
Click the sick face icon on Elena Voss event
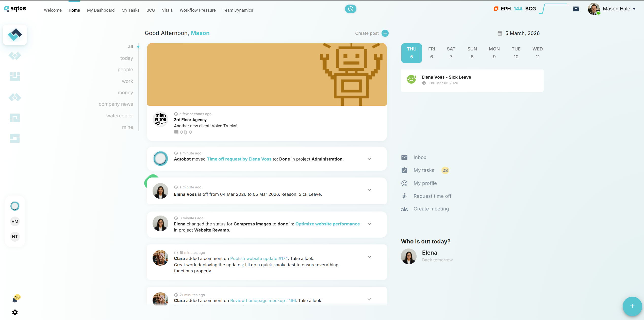(411, 79)
